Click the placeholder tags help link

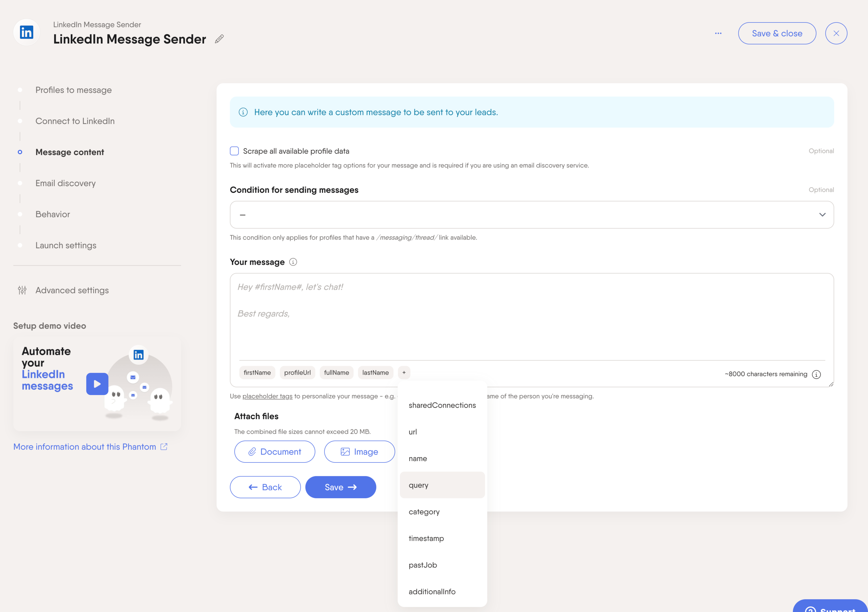[x=267, y=396]
